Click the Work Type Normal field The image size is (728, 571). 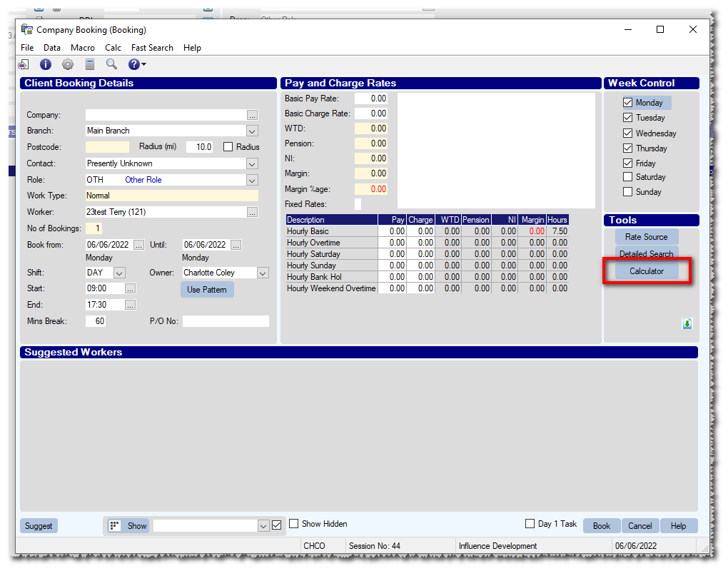point(172,196)
